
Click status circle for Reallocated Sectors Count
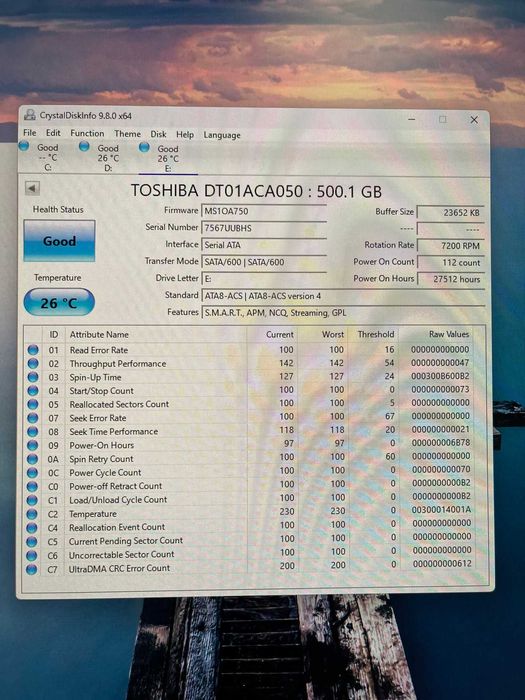(33, 404)
